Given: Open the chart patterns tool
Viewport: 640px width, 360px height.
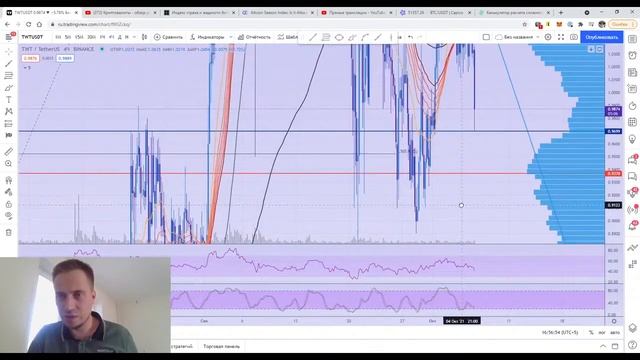Looking at the screenshot, I should click(9, 111).
